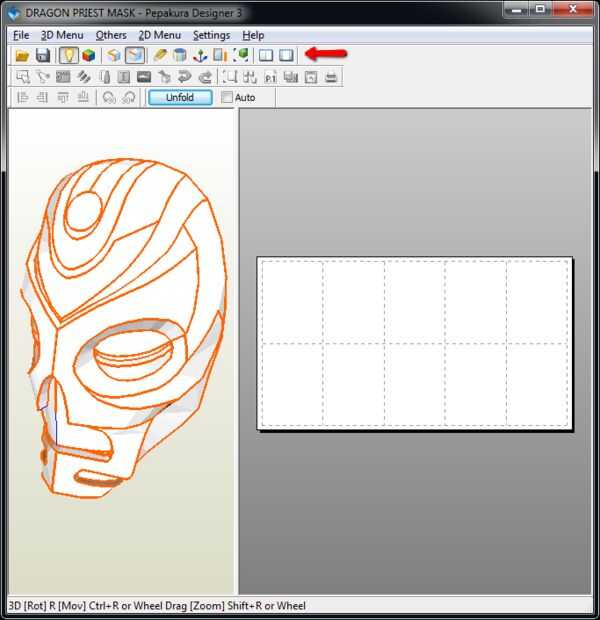Click the dark image insert icon
The width and height of the screenshot is (600, 620).
coord(144,77)
